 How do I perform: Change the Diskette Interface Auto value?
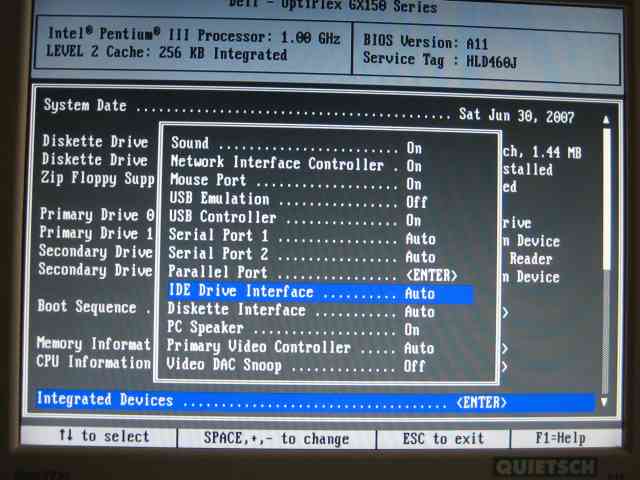[x=420, y=312]
